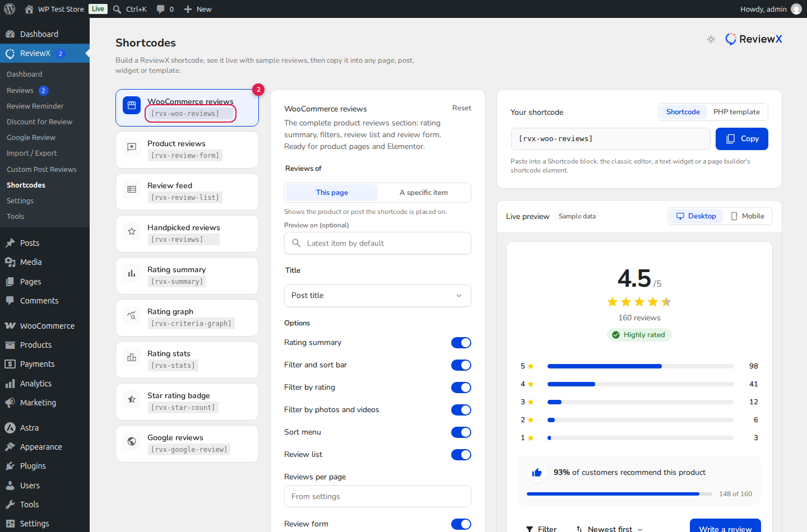Click the 93% recommend progress bar
Image resolution: width=807 pixels, height=532 pixels.
point(619,494)
